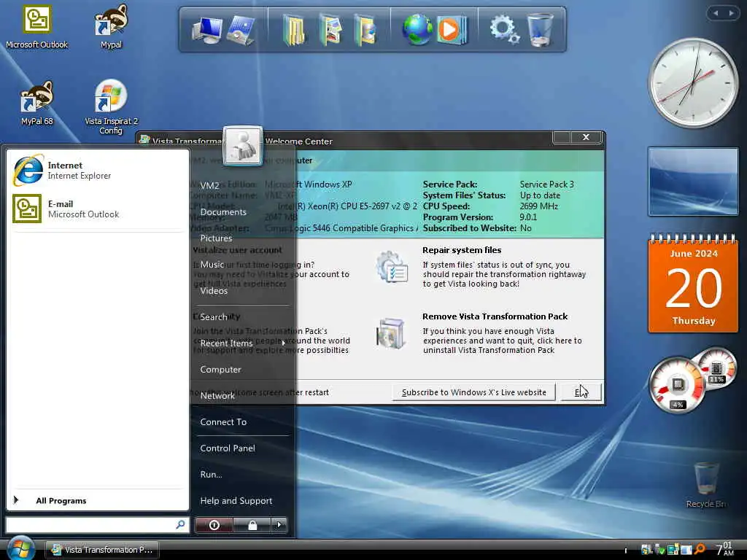Select the Microsoft Outlook desktop shortcut
This screenshot has width=747, height=560.
[36, 27]
